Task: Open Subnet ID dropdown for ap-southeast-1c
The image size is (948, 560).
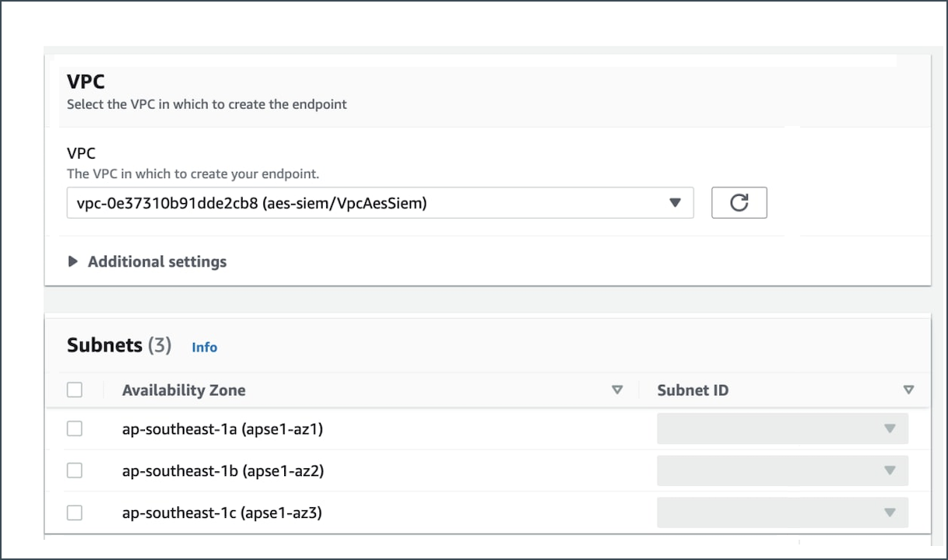Action: pyautogui.click(x=782, y=513)
